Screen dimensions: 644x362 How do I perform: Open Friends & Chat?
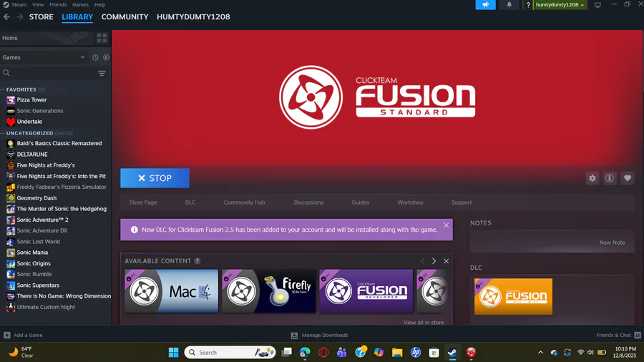tap(618, 335)
